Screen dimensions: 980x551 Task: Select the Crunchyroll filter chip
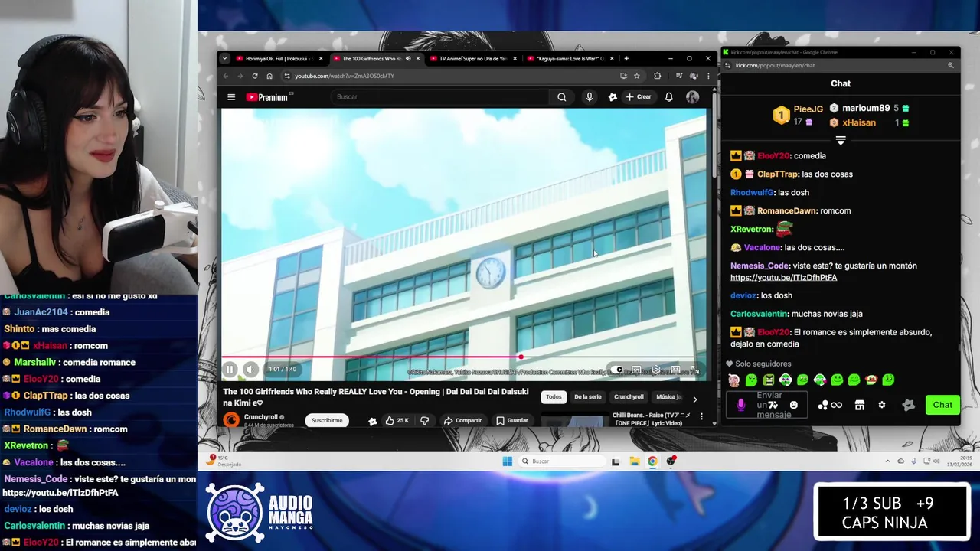629,397
